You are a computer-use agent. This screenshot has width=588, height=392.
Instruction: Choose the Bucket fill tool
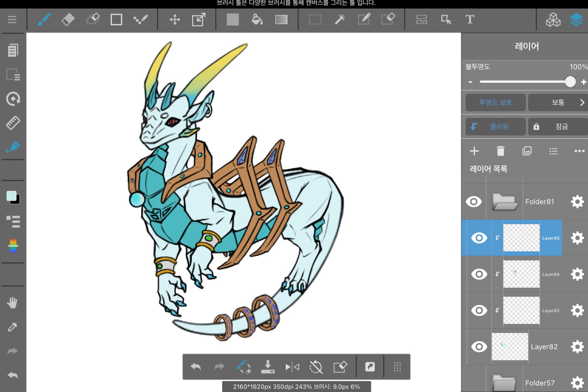[257, 20]
